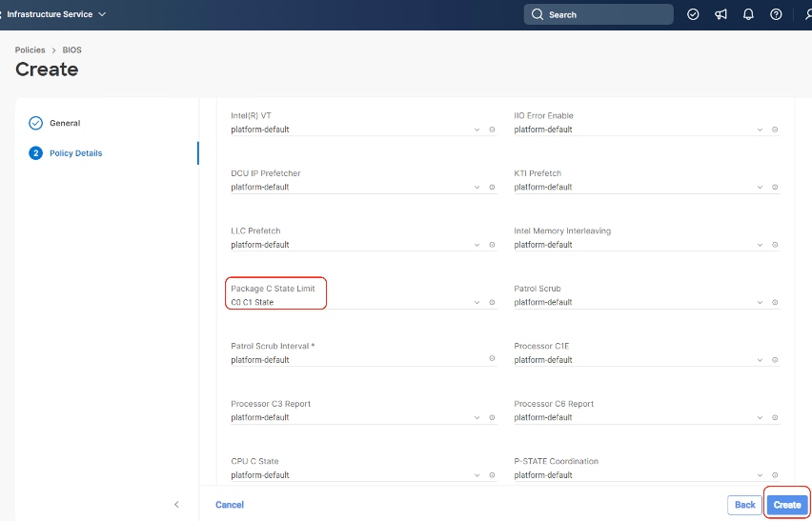Click info icon beside KTI Prefetch
The width and height of the screenshot is (812, 521).
775,188
